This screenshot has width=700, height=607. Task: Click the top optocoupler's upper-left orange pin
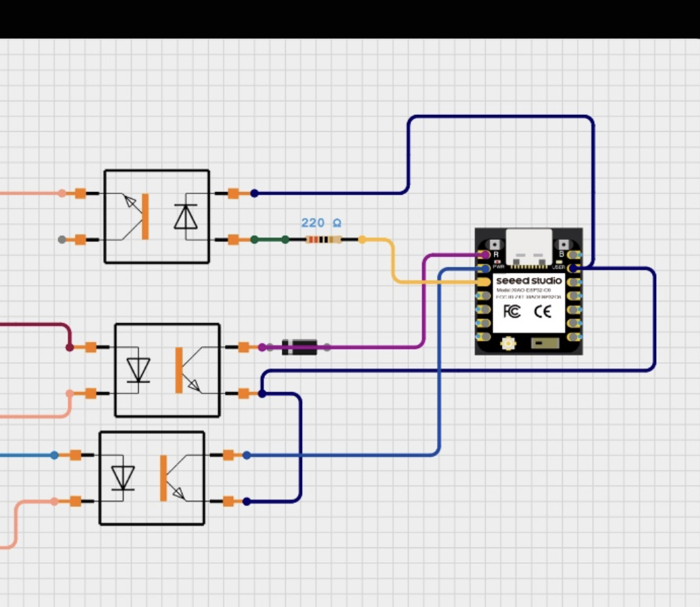pyautogui.click(x=80, y=193)
